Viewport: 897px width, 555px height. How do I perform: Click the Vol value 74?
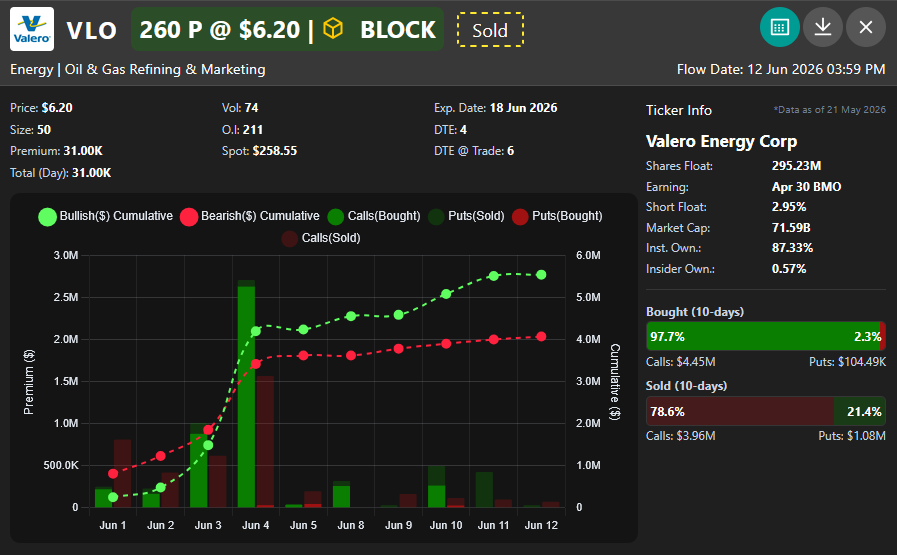point(251,108)
